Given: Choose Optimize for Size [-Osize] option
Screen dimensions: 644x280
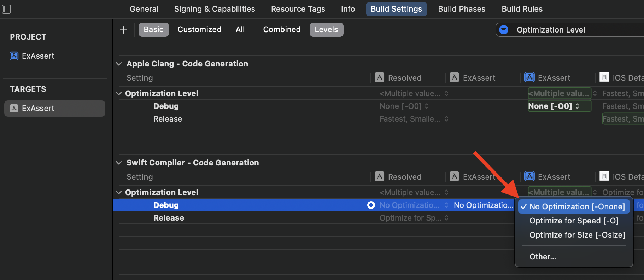Looking at the screenshot, I should pyautogui.click(x=574, y=235).
